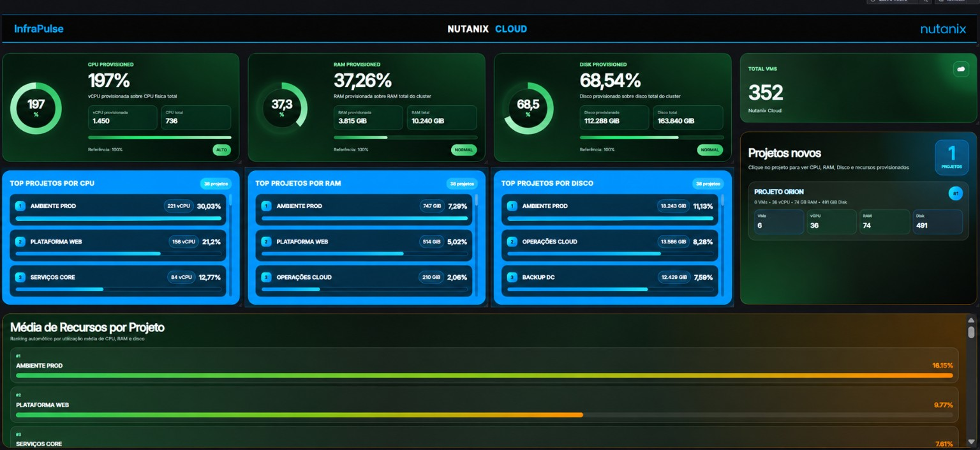Select Backup DC row in Disco ranking

(610, 281)
